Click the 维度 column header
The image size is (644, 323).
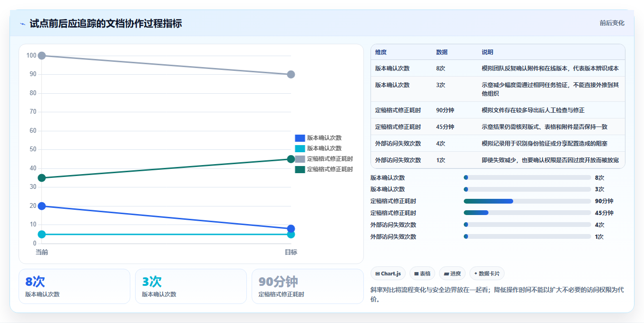381,52
